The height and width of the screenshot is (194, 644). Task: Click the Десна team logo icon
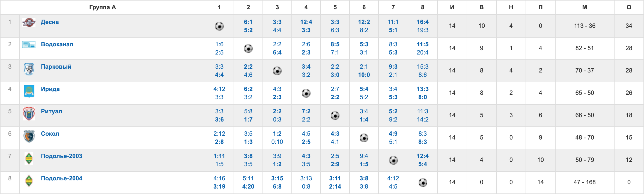29,22
